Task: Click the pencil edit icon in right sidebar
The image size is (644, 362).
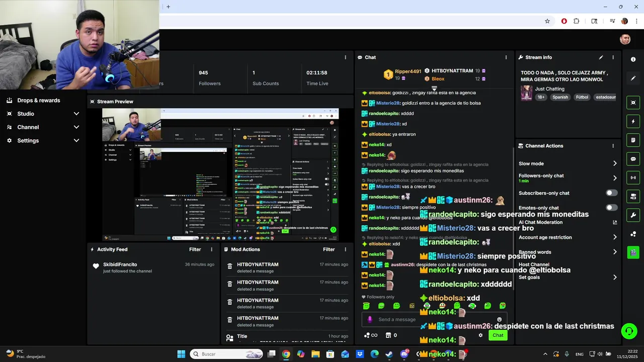Action: tap(633, 78)
